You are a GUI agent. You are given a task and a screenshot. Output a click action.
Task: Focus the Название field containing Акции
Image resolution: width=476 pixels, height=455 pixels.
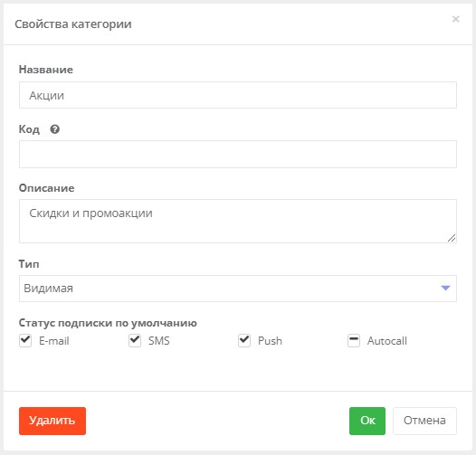[238, 95]
